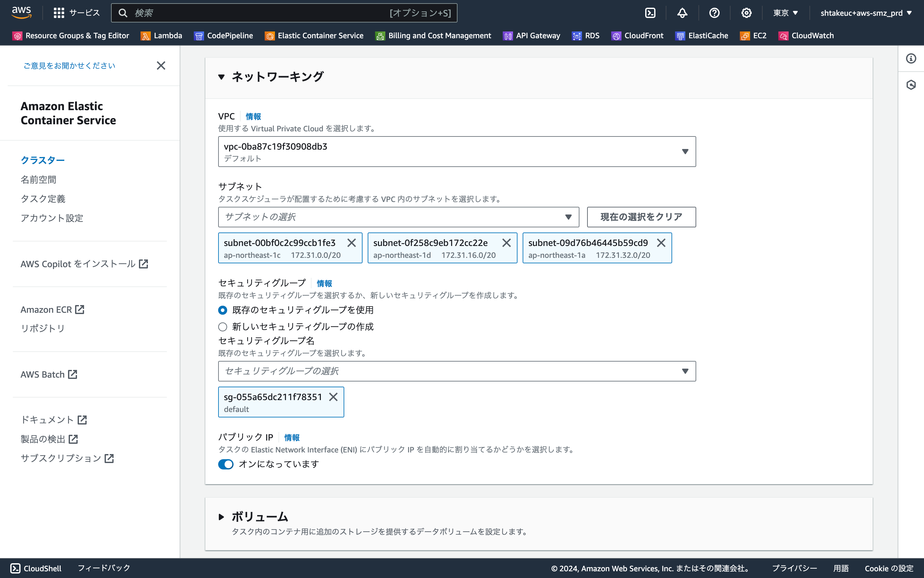Open the 東京 region dropdown

point(785,13)
